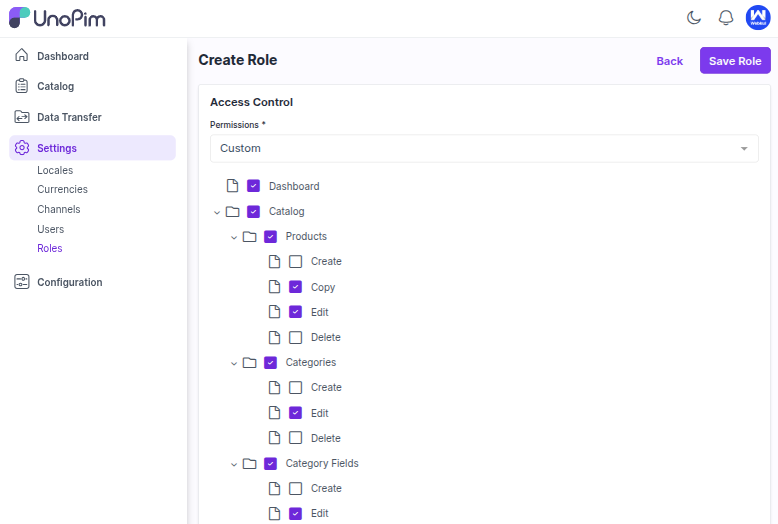Viewport: 778px width, 524px height.
Task: Enable the Products Create checkbox
Action: click(x=295, y=262)
